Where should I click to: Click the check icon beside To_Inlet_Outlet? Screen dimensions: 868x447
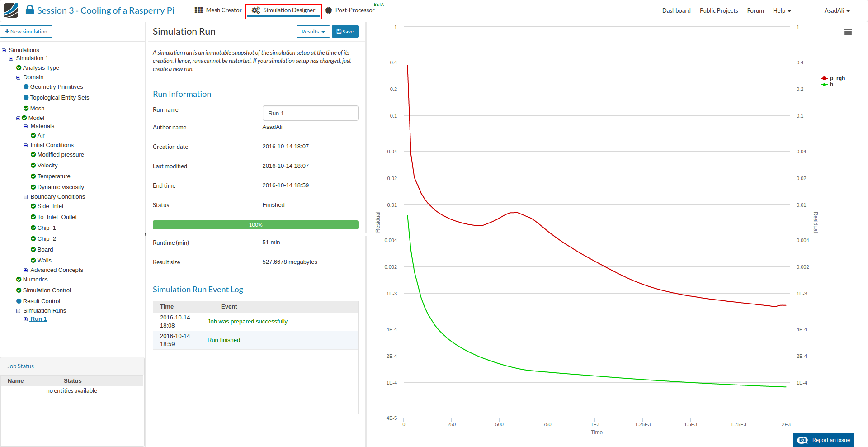[33, 217]
